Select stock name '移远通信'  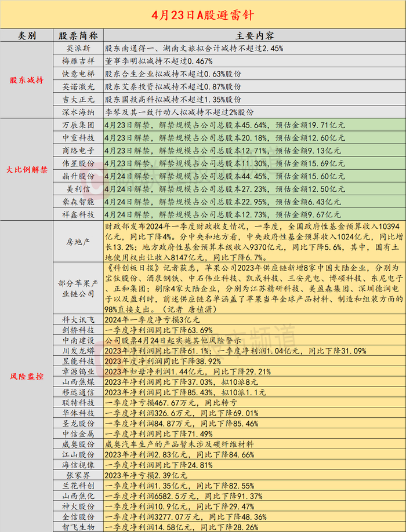click(78, 392)
